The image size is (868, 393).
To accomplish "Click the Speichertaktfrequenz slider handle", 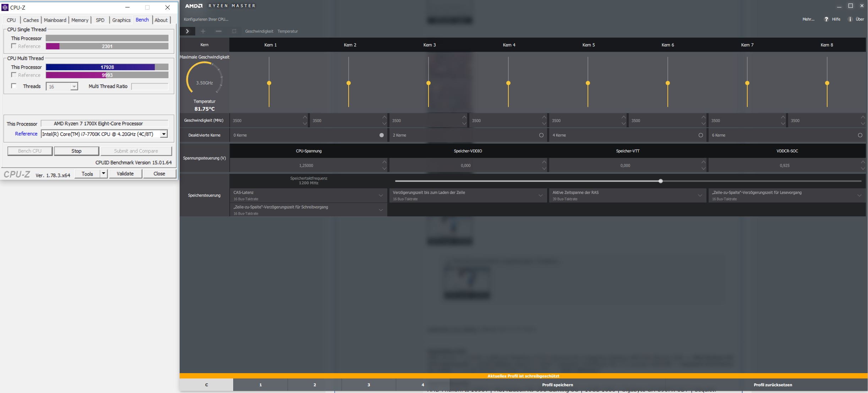I will coord(660,181).
